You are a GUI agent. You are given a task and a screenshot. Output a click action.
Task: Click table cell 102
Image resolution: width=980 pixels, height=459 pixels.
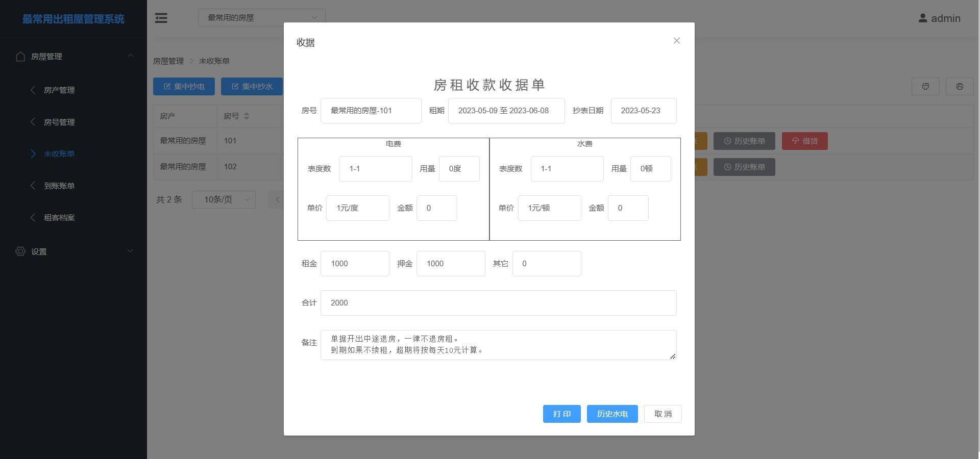(230, 167)
